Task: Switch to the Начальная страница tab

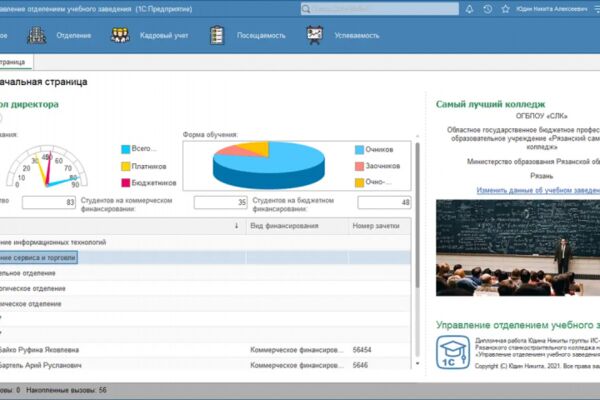Action: pos(13,62)
